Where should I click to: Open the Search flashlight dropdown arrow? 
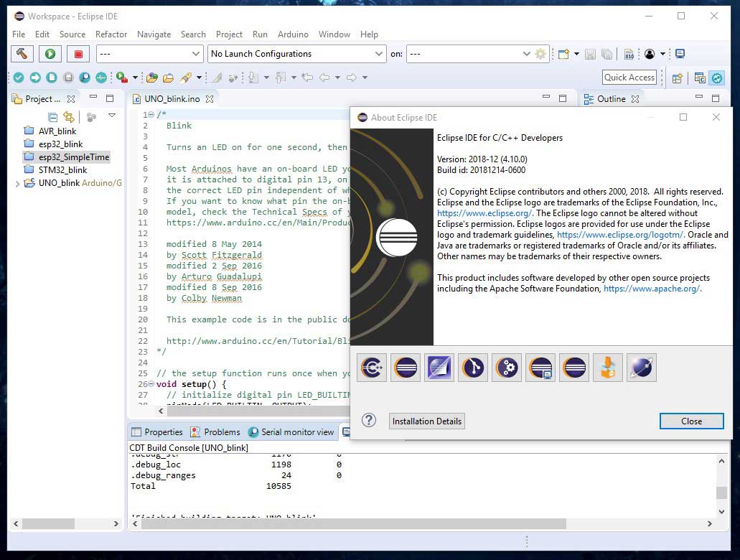click(x=199, y=78)
